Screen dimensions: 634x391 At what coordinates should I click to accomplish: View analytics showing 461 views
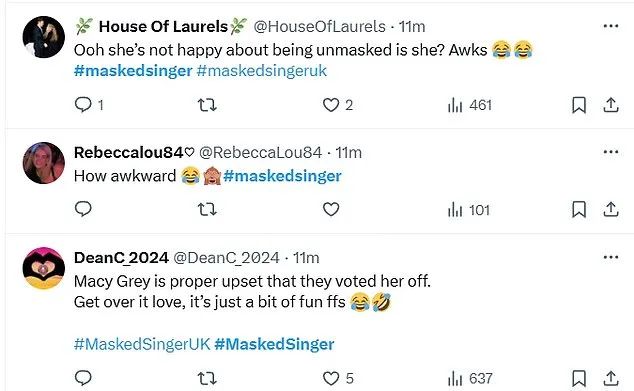click(469, 106)
